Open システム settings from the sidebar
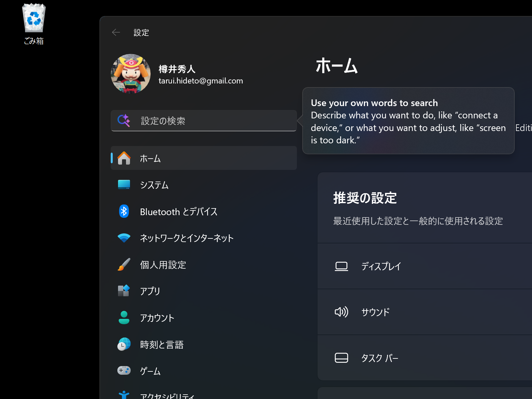Image resolution: width=532 pixels, height=399 pixels. [x=155, y=185]
